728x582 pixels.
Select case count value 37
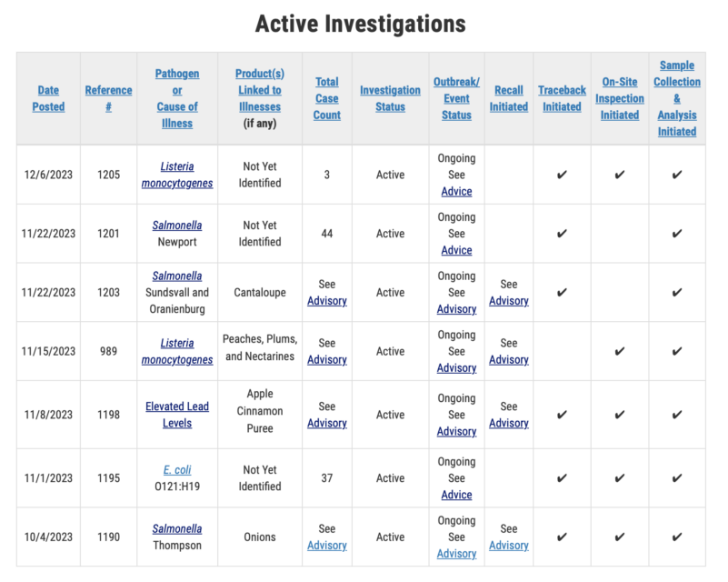[x=327, y=478]
